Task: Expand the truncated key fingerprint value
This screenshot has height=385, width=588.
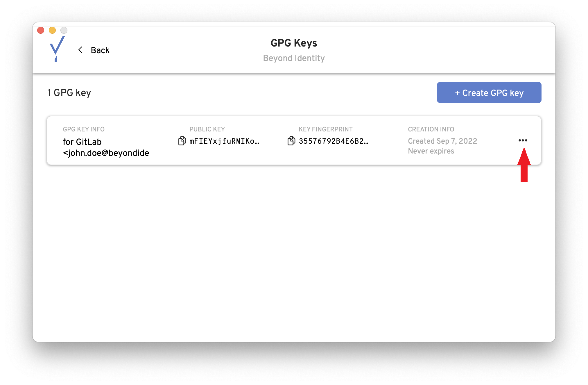Action: click(334, 141)
